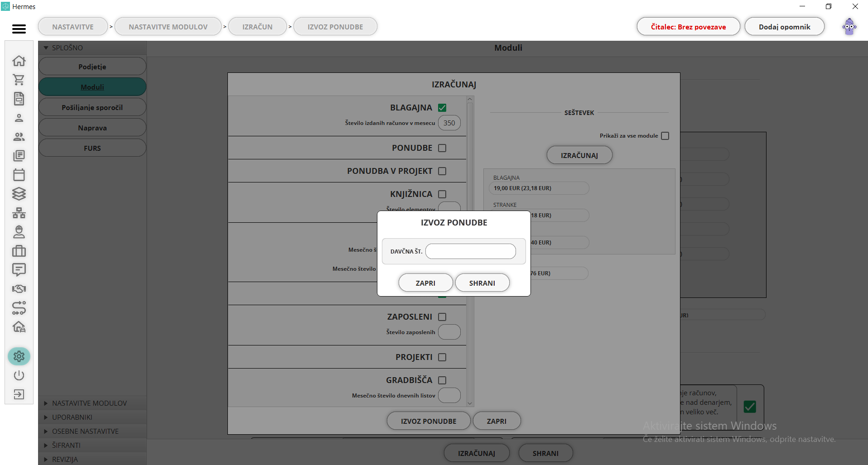Open the handshake sidebar icon
This screenshot has width=868, height=465.
click(x=19, y=289)
